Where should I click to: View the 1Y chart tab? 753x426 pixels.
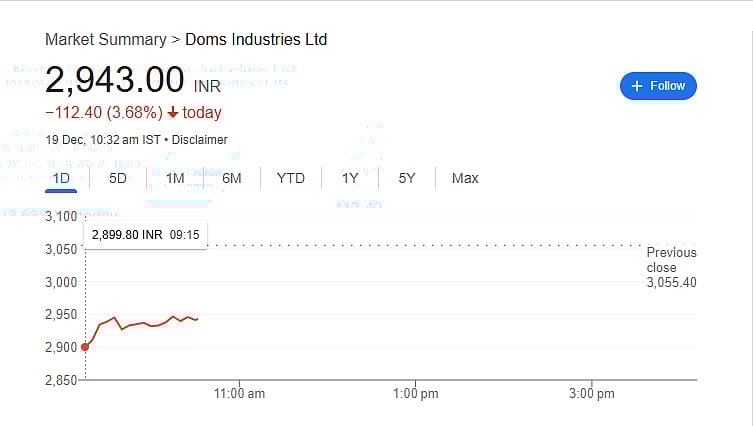350,178
